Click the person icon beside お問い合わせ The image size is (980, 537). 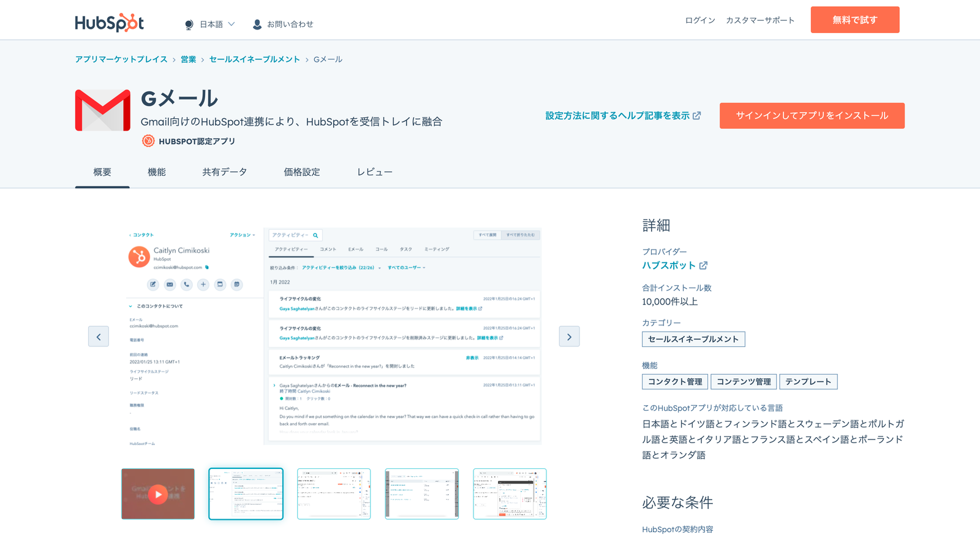[257, 25]
